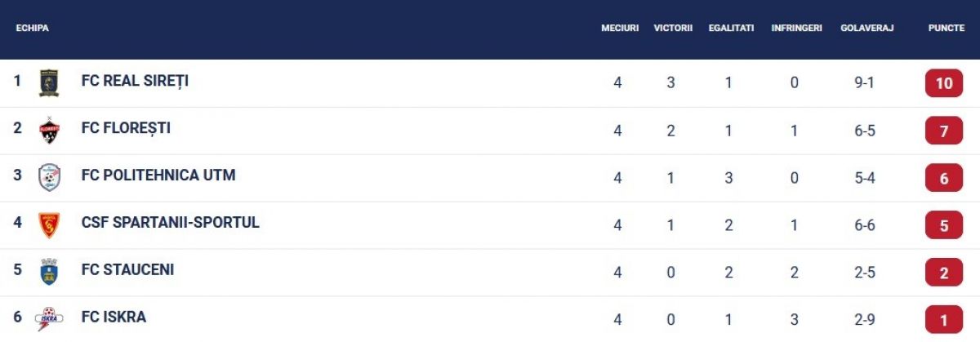Click the Meciuri column header
This screenshot has width=980, height=342.
pyautogui.click(x=620, y=28)
